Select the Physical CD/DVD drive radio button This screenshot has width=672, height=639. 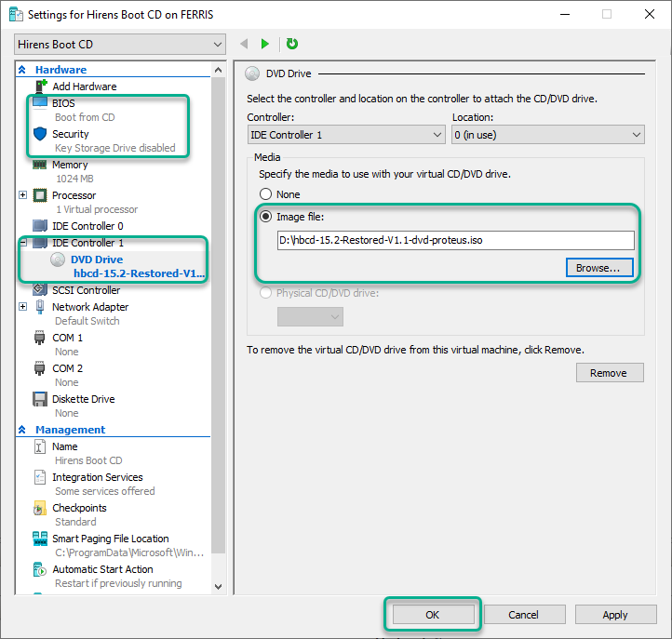[265, 293]
